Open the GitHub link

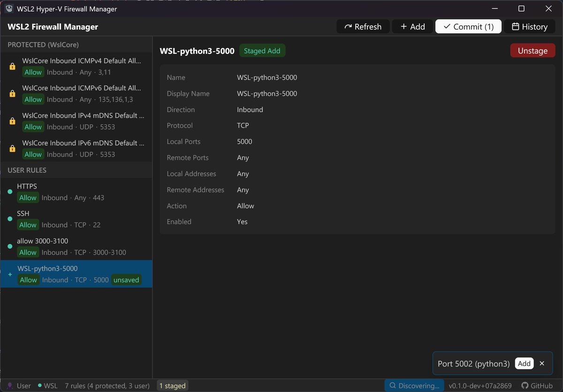(537, 385)
